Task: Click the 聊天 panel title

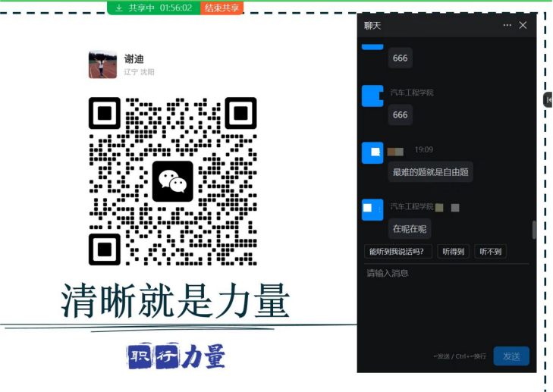Action: coord(372,25)
